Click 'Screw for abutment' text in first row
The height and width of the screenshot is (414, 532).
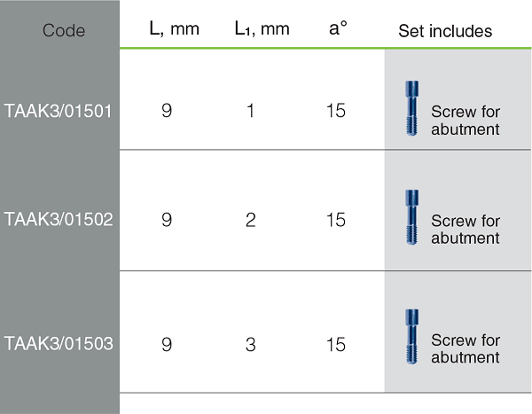coord(465,121)
